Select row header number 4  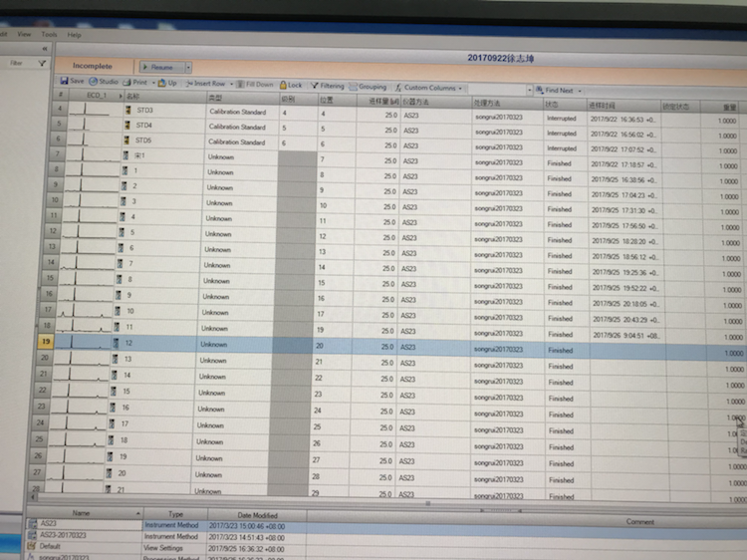pyautogui.click(x=60, y=109)
